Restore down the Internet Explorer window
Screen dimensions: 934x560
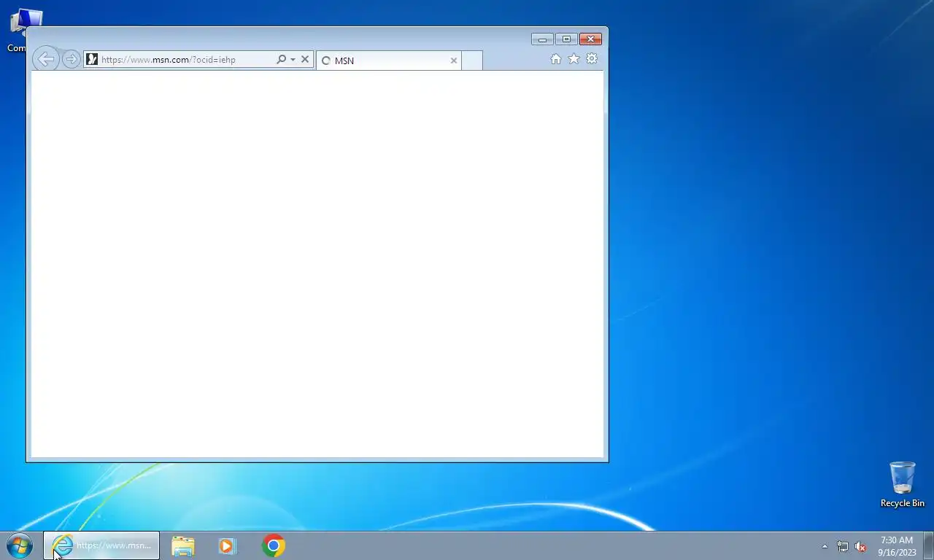566,39
